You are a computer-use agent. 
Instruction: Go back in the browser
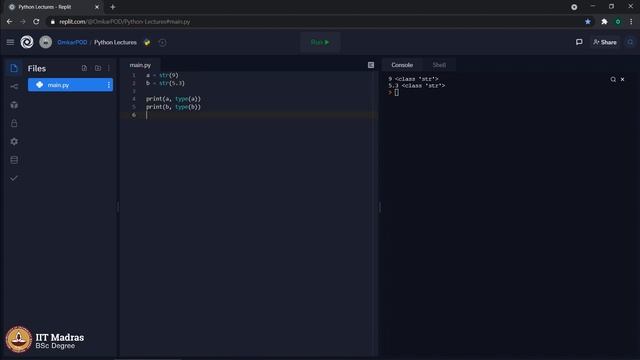coord(9,22)
